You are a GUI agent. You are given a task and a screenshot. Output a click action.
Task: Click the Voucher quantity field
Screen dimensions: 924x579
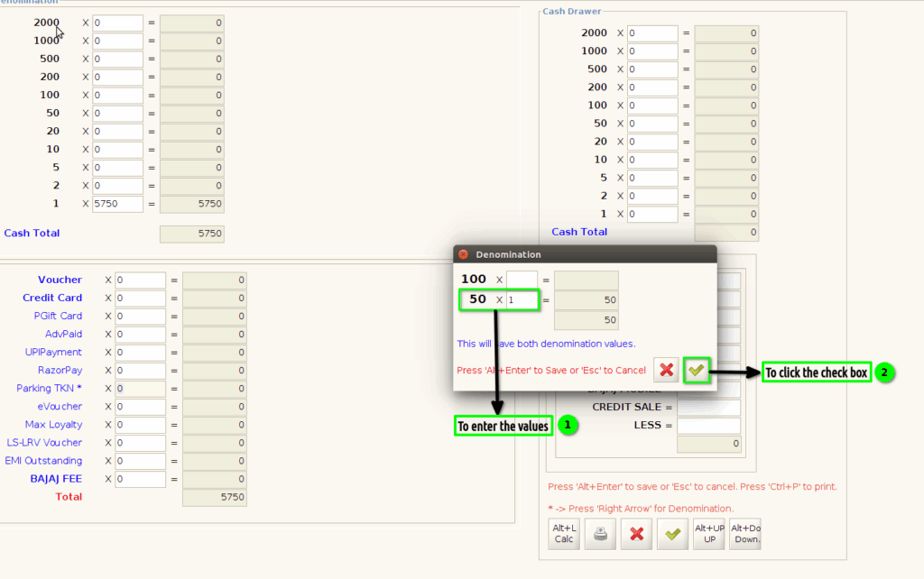click(x=140, y=280)
